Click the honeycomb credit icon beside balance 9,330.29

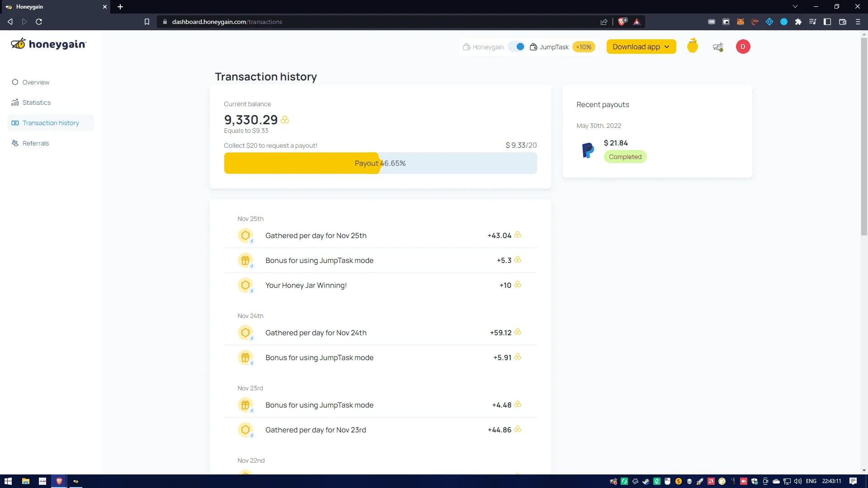pyautogui.click(x=285, y=120)
